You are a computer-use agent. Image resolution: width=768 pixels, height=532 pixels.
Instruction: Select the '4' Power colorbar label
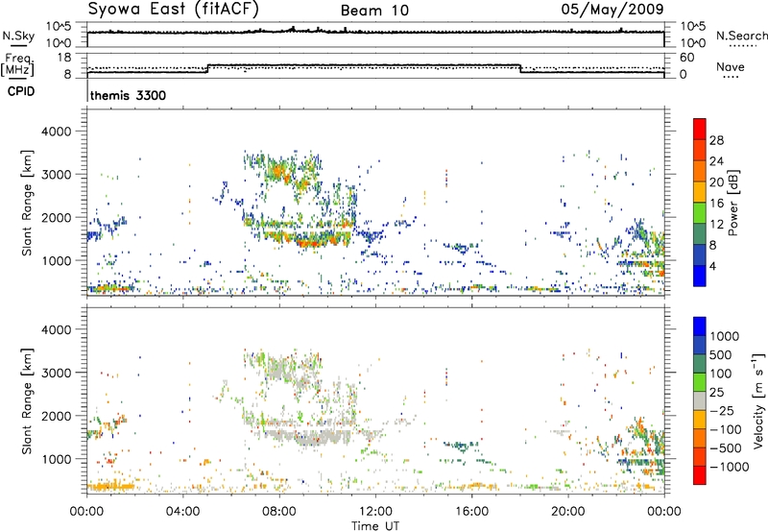click(712, 267)
